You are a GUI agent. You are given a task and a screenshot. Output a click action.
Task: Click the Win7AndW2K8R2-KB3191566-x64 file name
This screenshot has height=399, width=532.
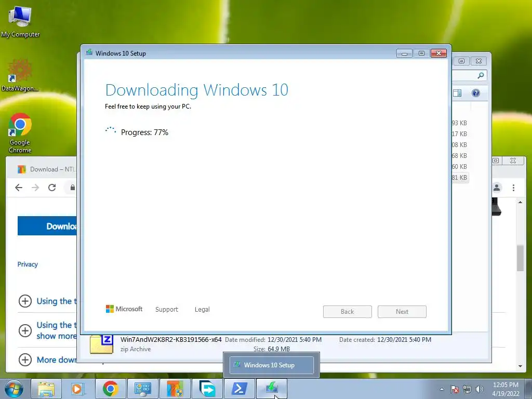pyautogui.click(x=171, y=339)
